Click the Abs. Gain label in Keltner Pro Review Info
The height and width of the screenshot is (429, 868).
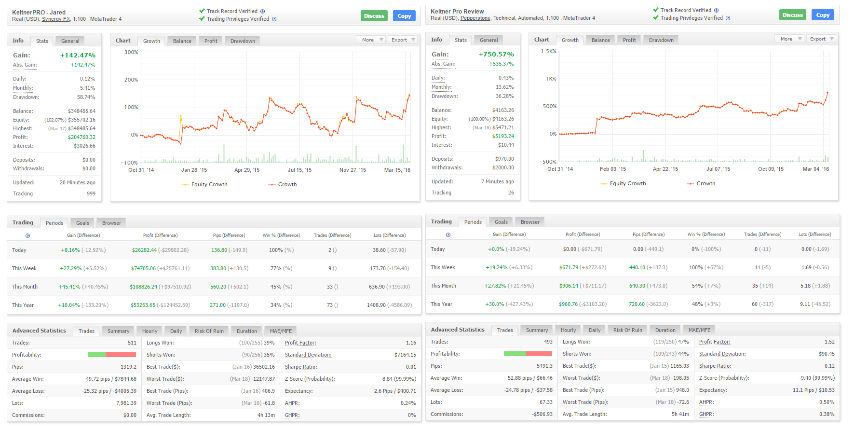click(x=444, y=64)
